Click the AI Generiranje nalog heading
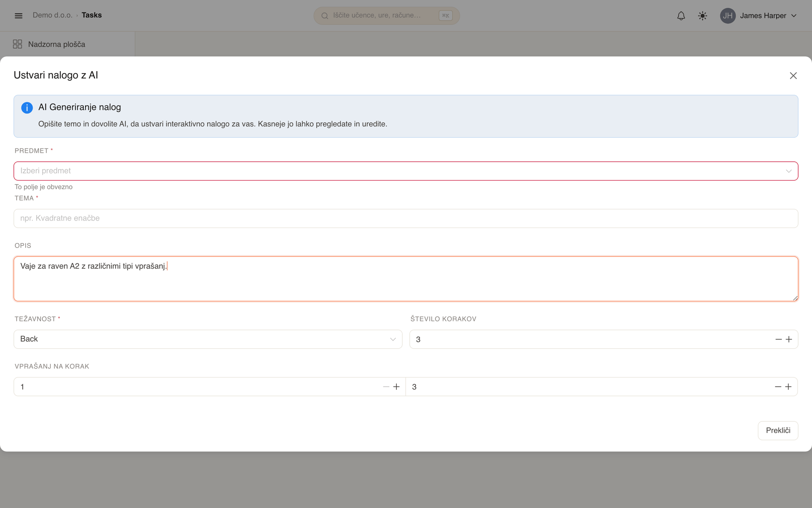Image resolution: width=812 pixels, height=508 pixels. click(80, 107)
